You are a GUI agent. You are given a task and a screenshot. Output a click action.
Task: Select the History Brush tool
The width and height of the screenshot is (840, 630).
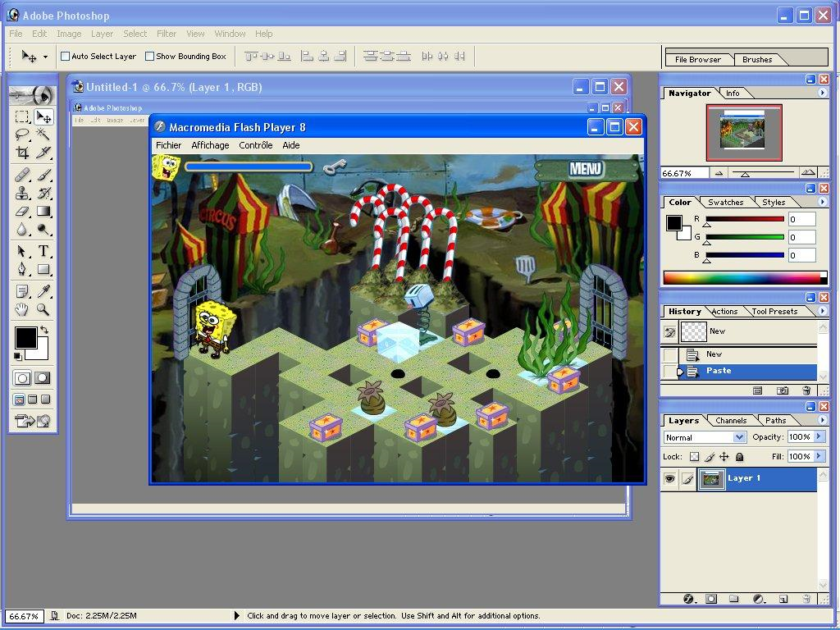click(x=43, y=193)
